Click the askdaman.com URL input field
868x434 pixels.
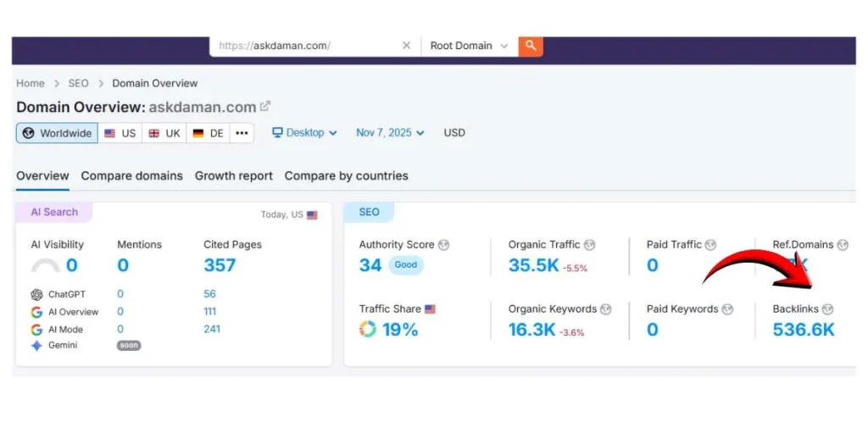[x=305, y=46]
